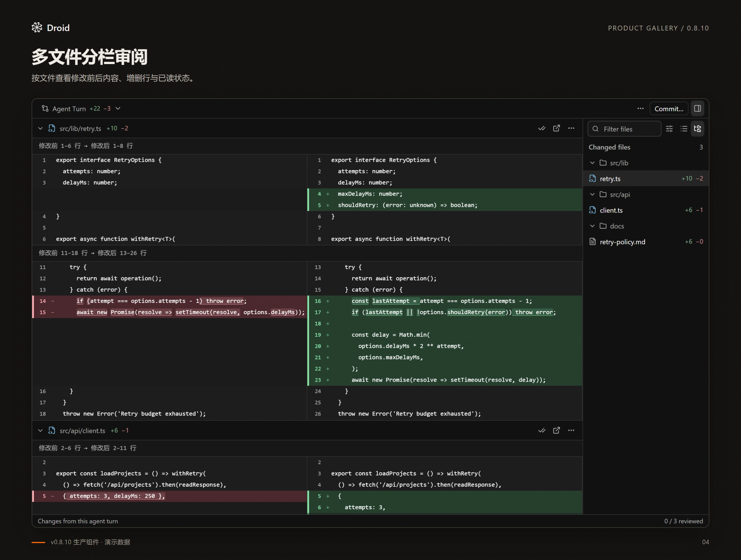Open the Agent Turn dropdown chevron
Viewport: 741px width, 560px height.
[x=118, y=108]
